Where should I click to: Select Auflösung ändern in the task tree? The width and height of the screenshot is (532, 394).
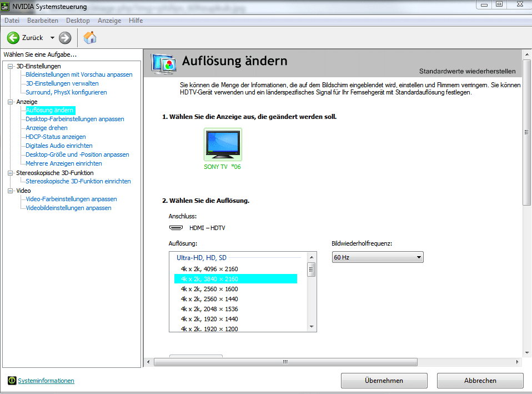point(49,110)
